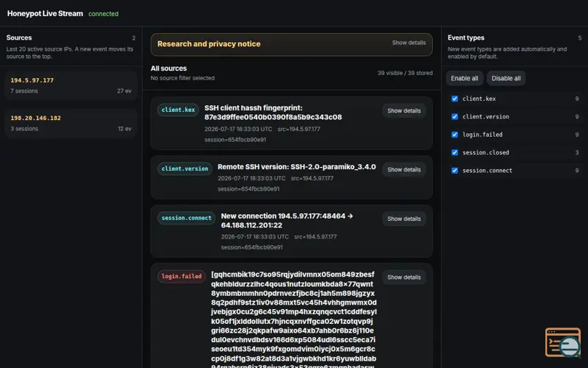Toggle the client.version event type checkbox

[454, 117]
